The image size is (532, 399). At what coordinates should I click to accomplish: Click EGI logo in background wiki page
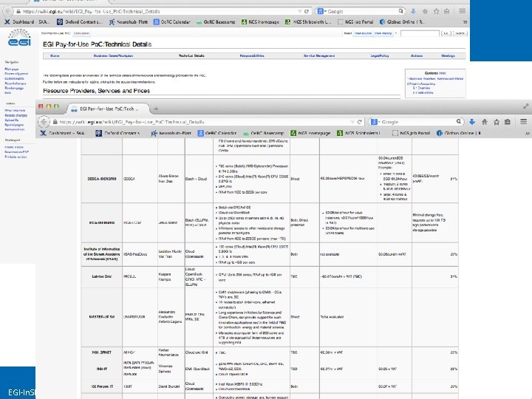click(19, 38)
